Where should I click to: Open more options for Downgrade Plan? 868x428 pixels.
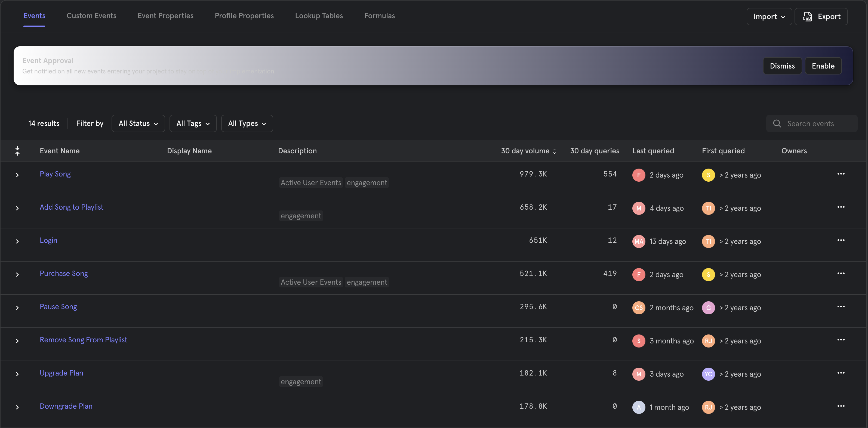coord(841,406)
